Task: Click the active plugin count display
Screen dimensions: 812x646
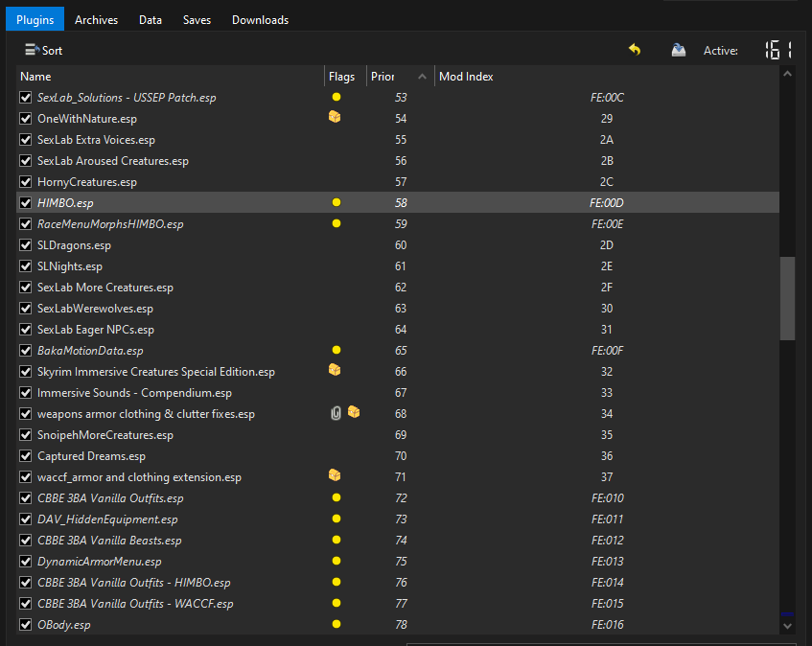Action: [x=778, y=50]
